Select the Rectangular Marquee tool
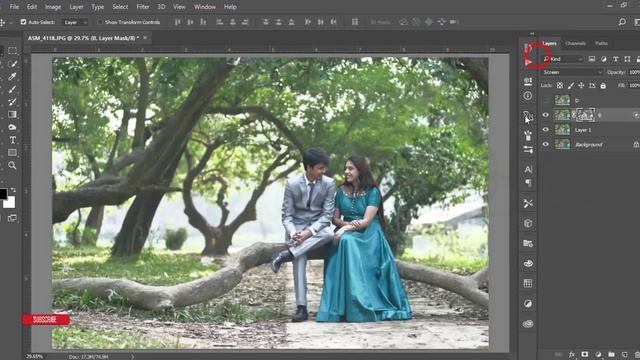The image size is (640, 360). [x=12, y=51]
